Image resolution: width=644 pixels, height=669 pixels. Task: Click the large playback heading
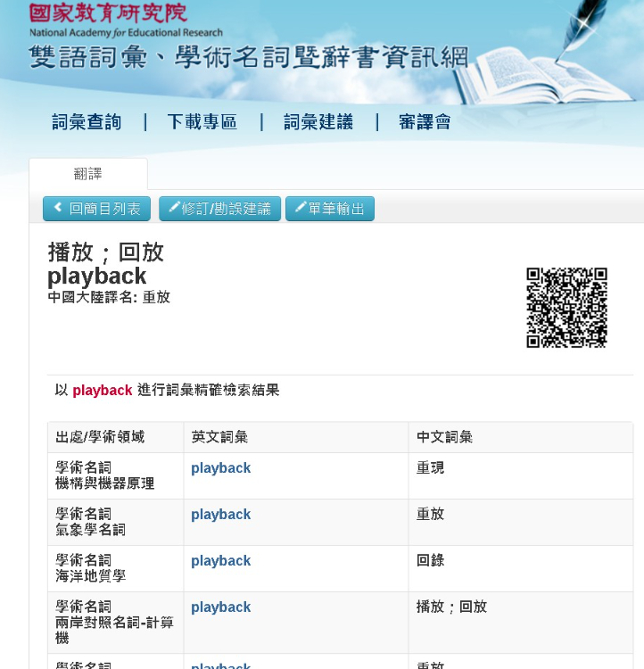coord(97,276)
